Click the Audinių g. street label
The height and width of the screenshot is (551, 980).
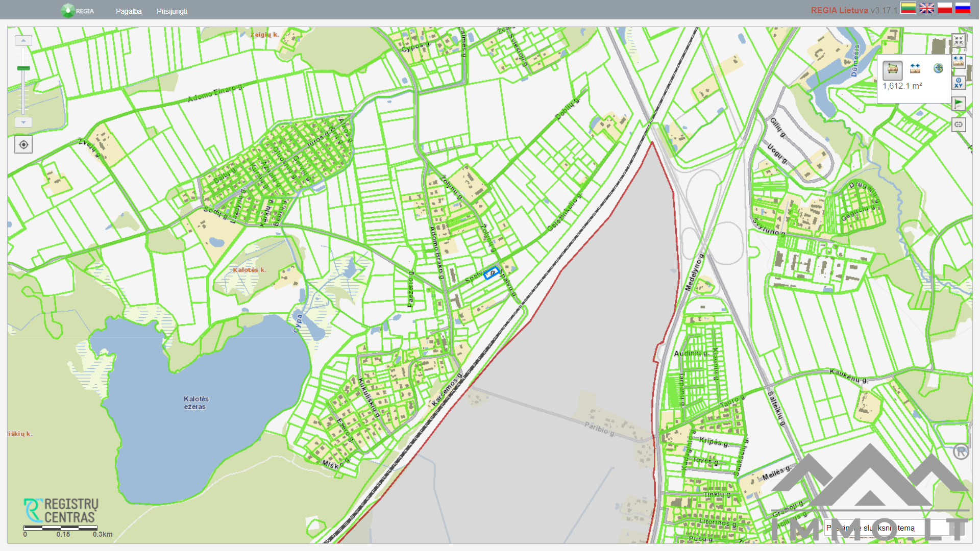(x=691, y=353)
